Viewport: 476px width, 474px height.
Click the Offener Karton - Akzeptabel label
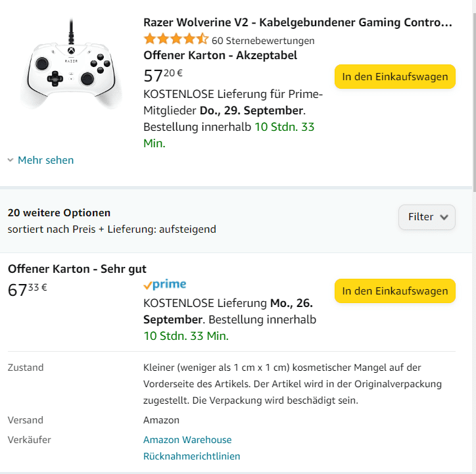click(x=220, y=55)
